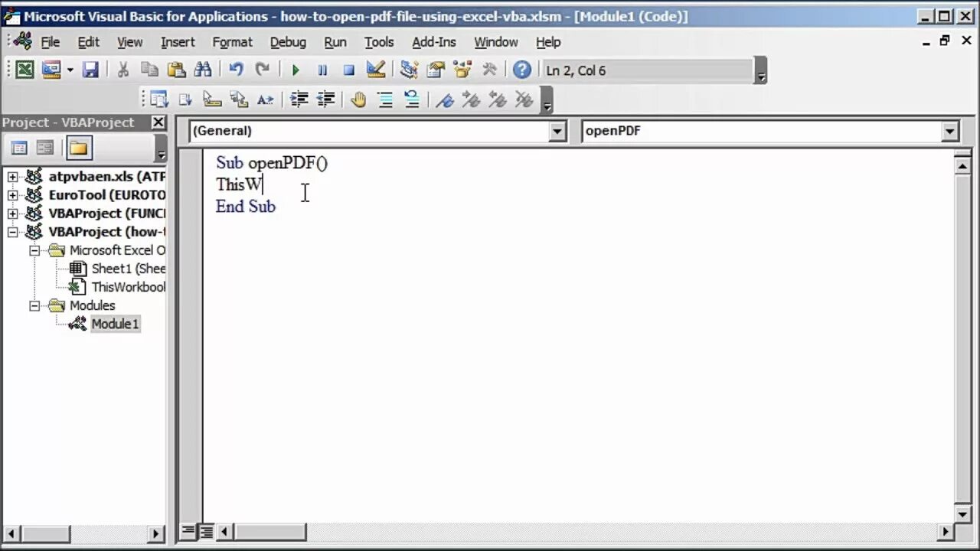This screenshot has width=980, height=551.
Task: Toggle Design Mode
Action: pos(375,70)
